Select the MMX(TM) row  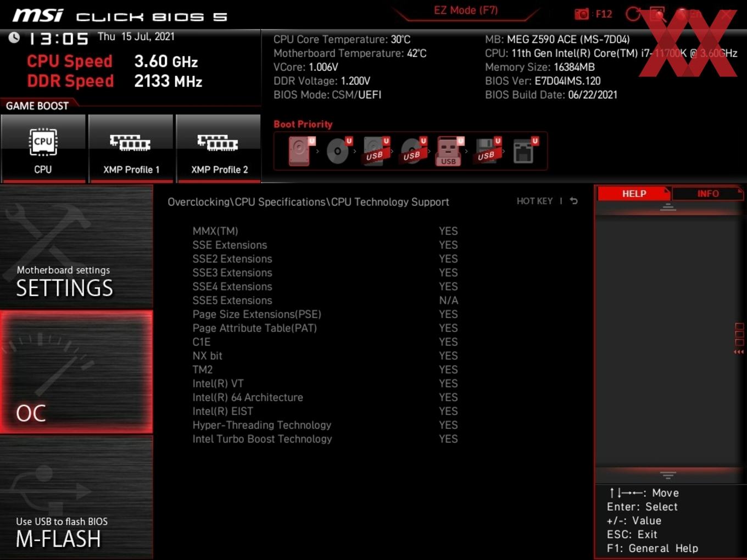pos(325,231)
